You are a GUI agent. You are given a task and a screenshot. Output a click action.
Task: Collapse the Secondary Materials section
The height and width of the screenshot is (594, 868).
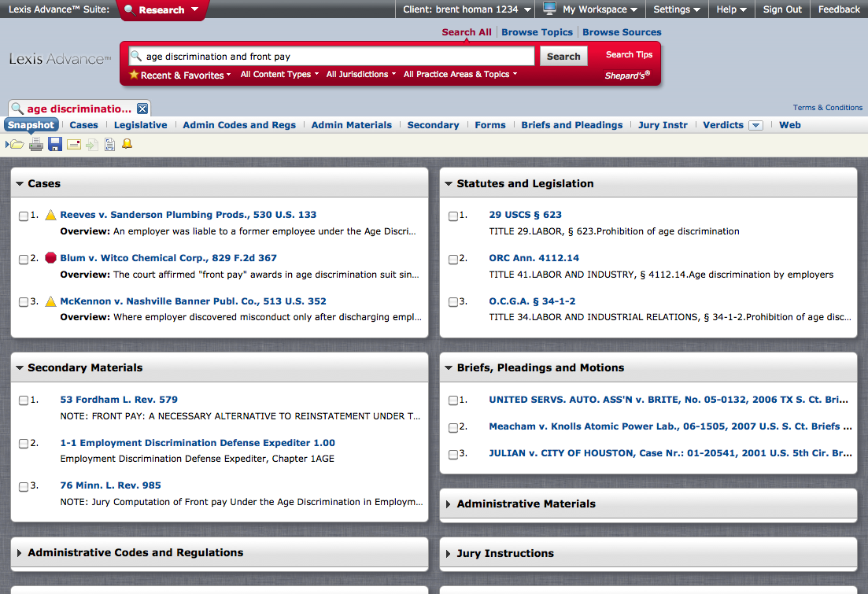point(20,367)
